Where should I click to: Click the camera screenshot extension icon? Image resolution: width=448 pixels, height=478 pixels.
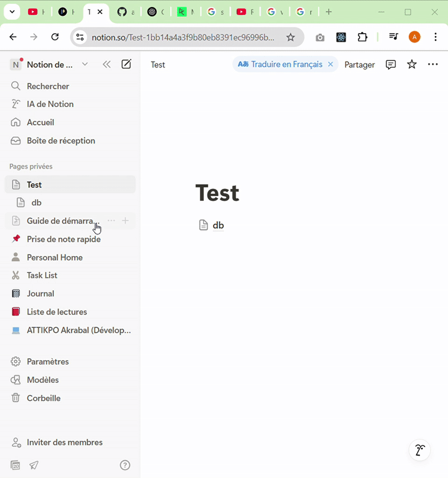point(320,38)
